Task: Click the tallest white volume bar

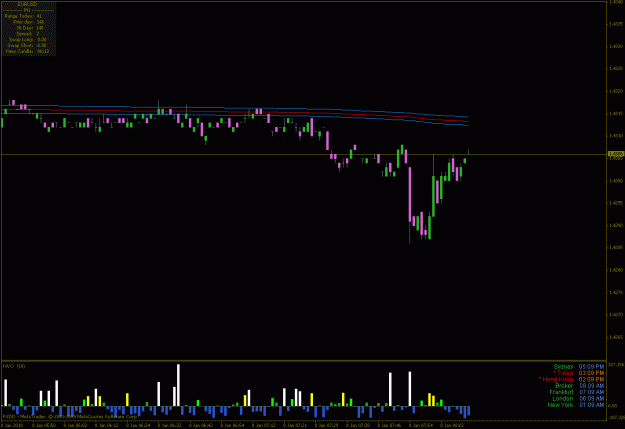Action: point(178,385)
